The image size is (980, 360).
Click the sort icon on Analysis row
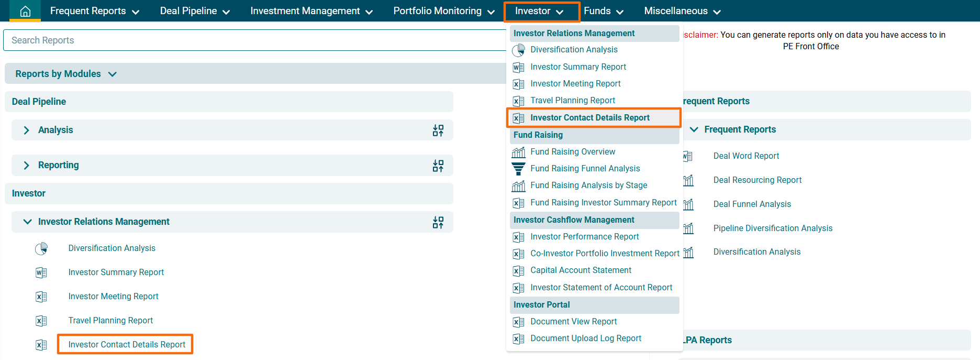438,130
